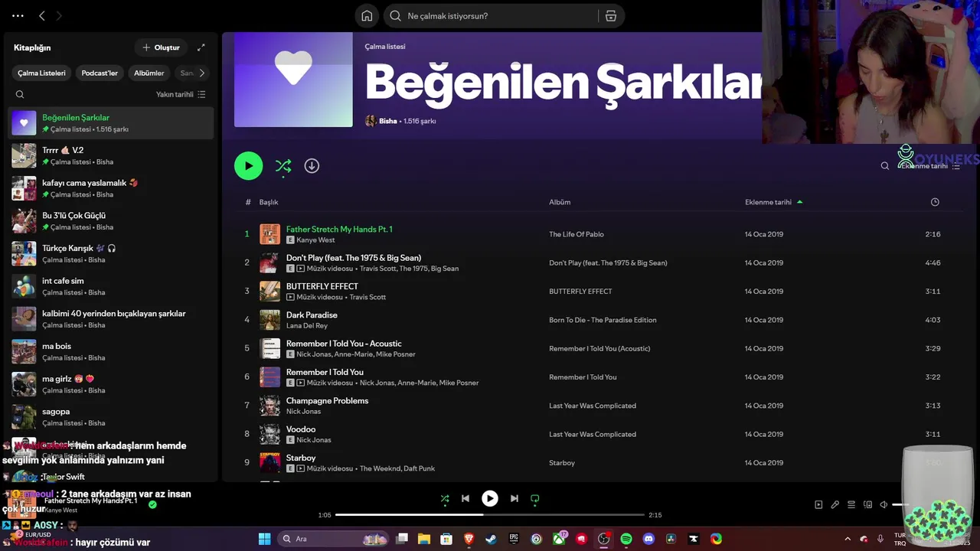Toggle shuffle for the Beğenilen Şarkılar playlist

click(283, 166)
